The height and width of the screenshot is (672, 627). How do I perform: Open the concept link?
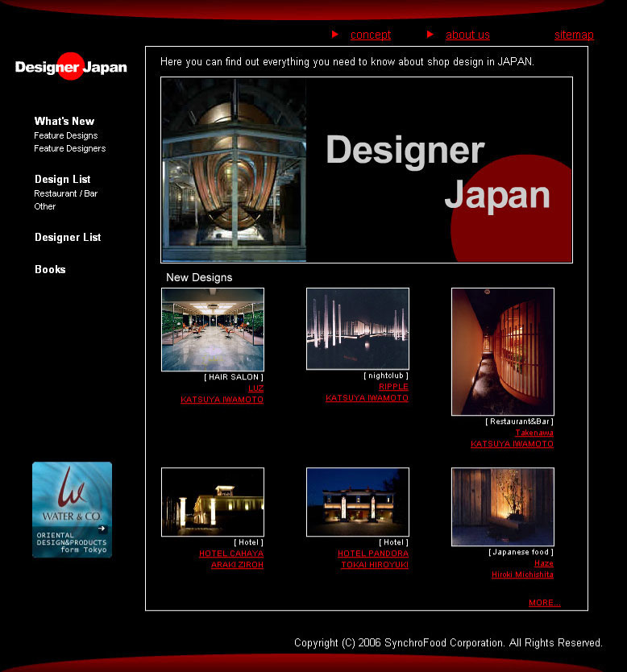tap(371, 35)
